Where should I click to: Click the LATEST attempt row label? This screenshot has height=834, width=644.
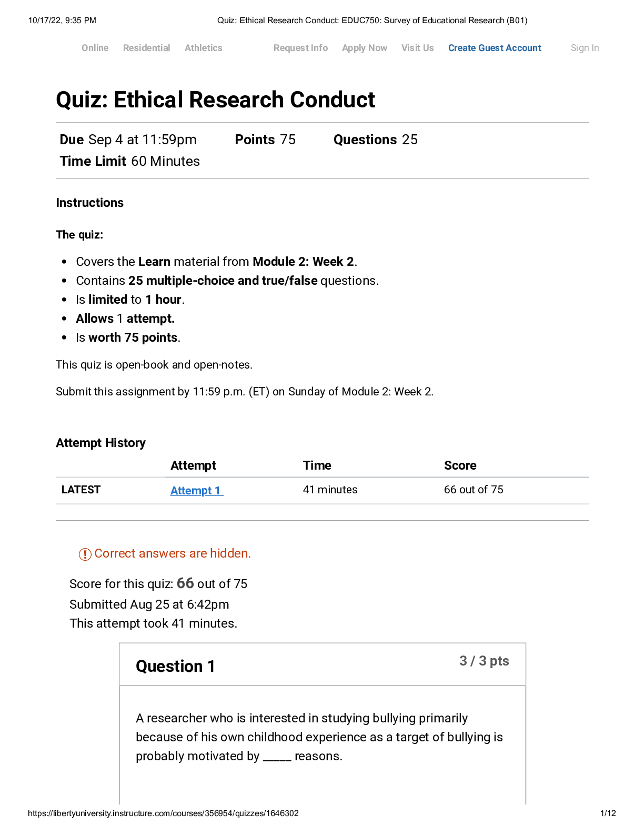(81, 490)
